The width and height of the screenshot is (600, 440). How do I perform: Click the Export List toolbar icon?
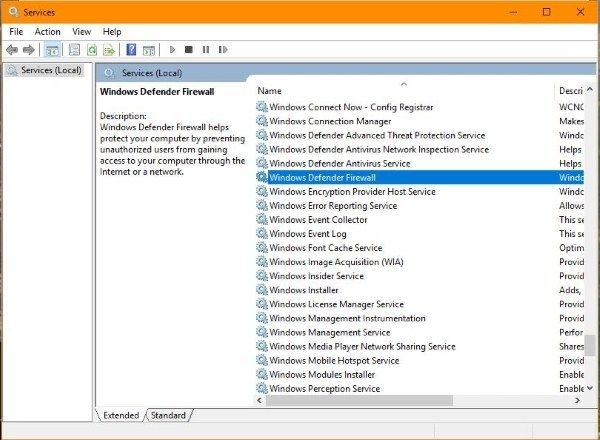click(x=110, y=49)
